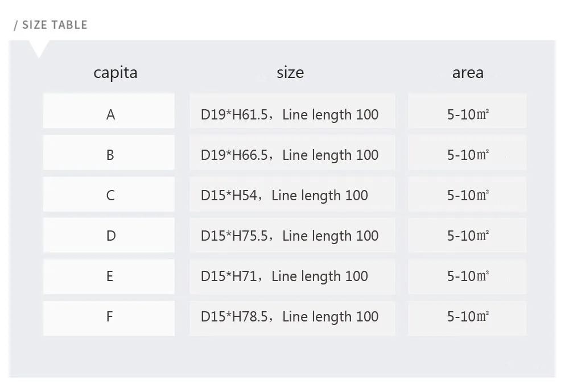Select capita cell F
The width and height of the screenshot is (569, 392).
(110, 316)
